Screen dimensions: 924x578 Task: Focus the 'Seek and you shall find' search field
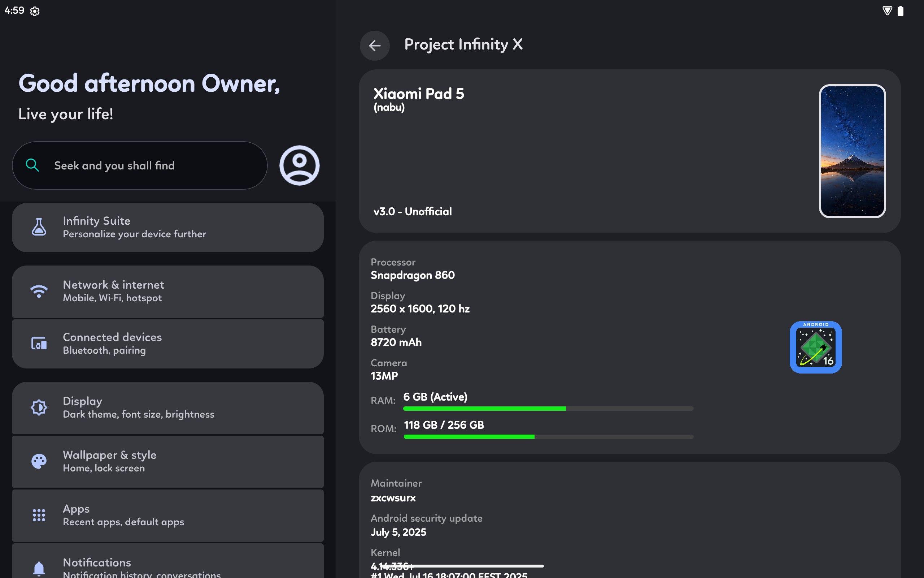[139, 165]
